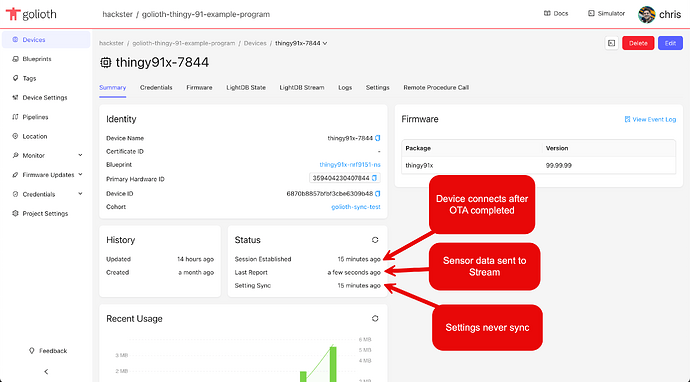Viewport: 690px width, 382px height.
Task: Collapse the sidebar with the arrow
Action: click(46, 372)
